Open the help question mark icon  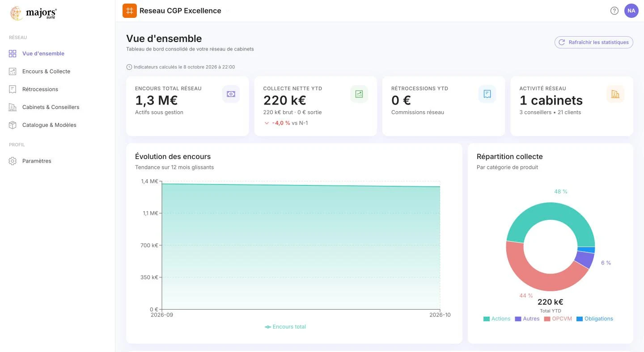point(614,11)
